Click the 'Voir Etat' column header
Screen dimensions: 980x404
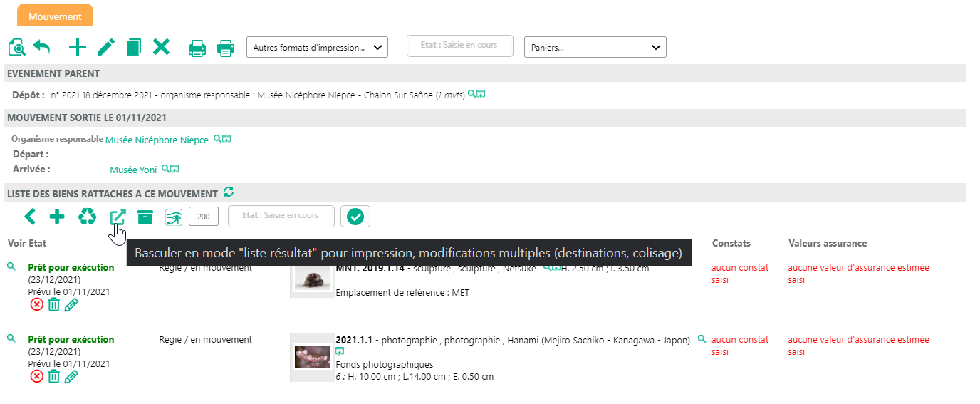click(x=27, y=243)
